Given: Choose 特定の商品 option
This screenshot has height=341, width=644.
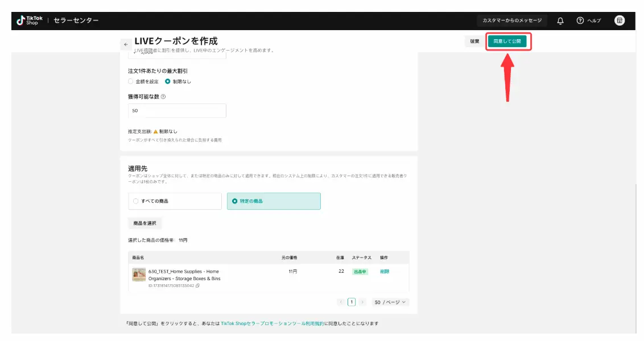Looking at the screenshot, I should (x=274, y=201).
